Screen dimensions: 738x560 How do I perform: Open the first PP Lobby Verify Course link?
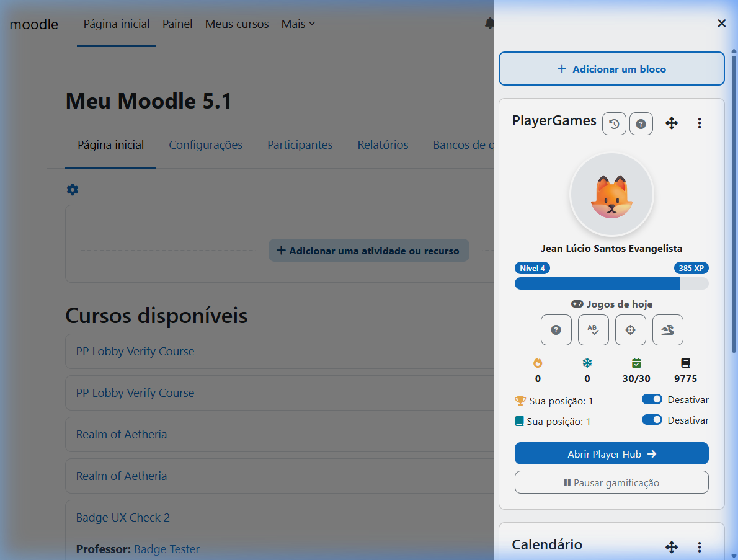[x=135, y=352]
